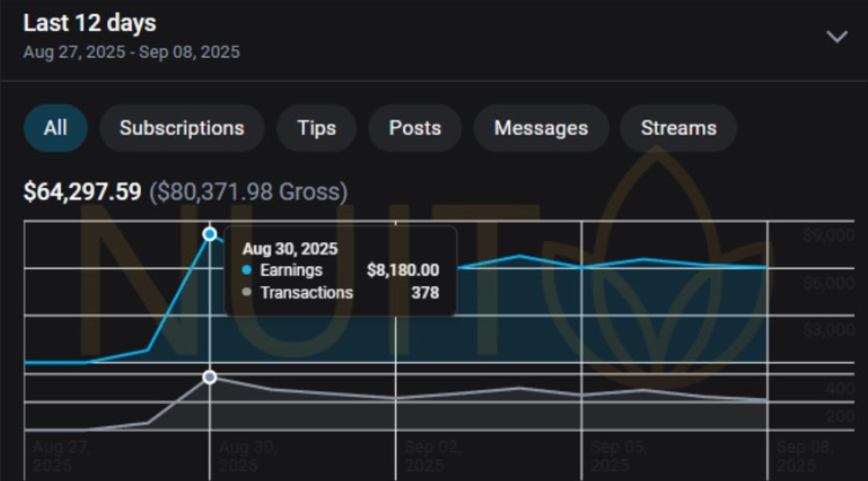Screen dimensions: 868x481
Task: Show Streams earnings only
Action: click(678, 128)
